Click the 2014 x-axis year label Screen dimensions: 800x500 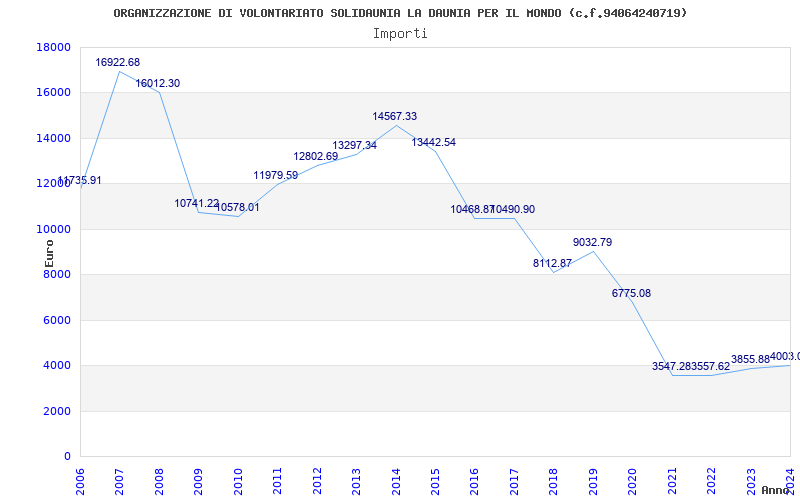tap(396, 482)
